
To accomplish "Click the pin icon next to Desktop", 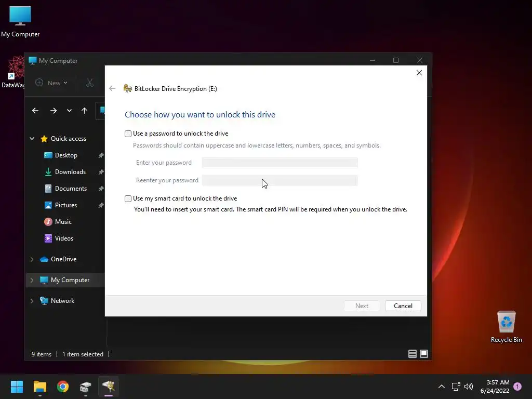I will (101, 155).
